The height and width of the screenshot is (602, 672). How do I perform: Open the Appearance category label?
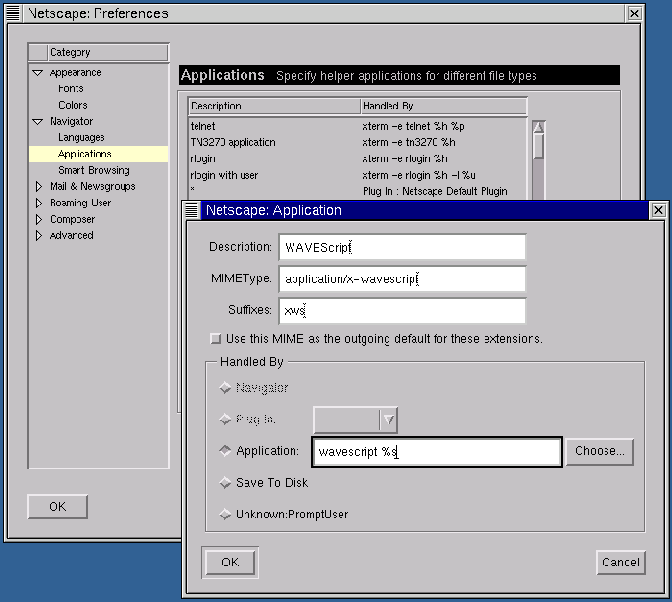click(75, 72)
